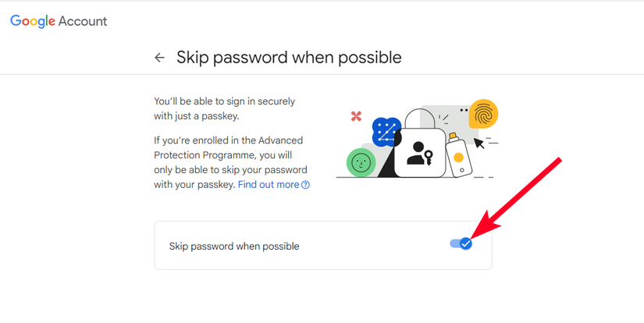Screen dimensions: 644x323
Task: Disable the Skip password when possible toggle
Action: [x=461, y=244]
